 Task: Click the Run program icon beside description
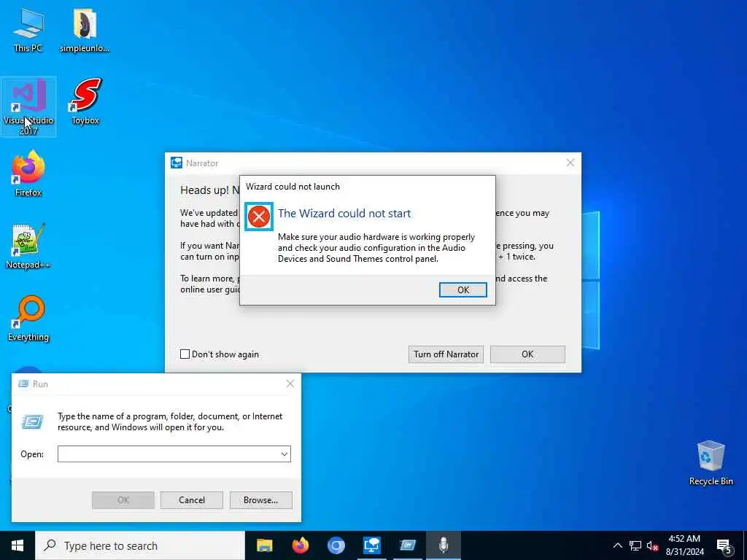(x=32, y=421)
